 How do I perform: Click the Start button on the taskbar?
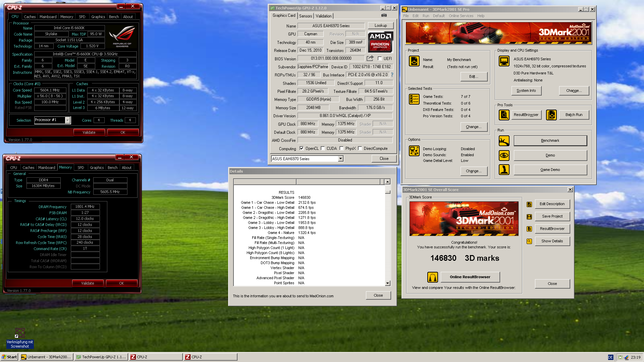tap(9, 357)
